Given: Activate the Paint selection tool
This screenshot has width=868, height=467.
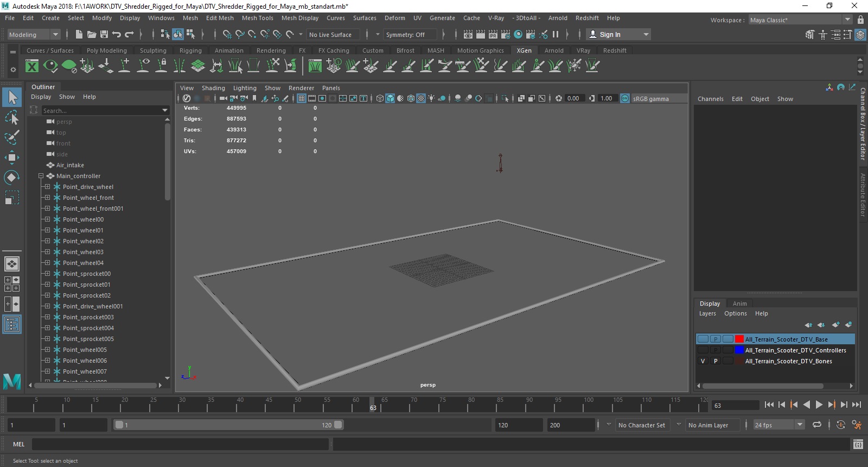Looking at the screenshot, I should pos(12,137).
